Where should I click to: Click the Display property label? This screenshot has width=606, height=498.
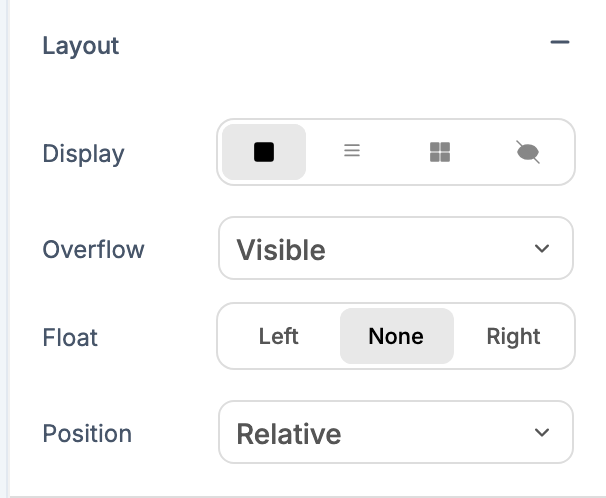(83, 154)
